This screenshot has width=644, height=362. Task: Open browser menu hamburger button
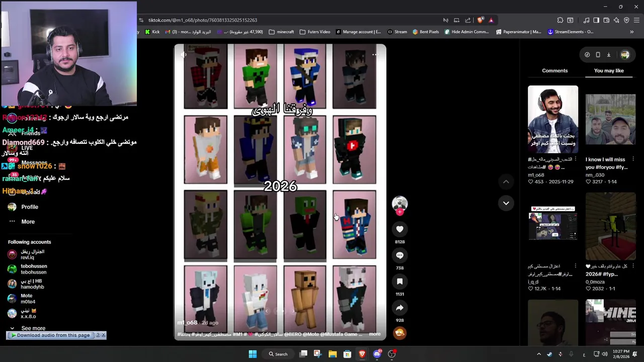[636, 20]
